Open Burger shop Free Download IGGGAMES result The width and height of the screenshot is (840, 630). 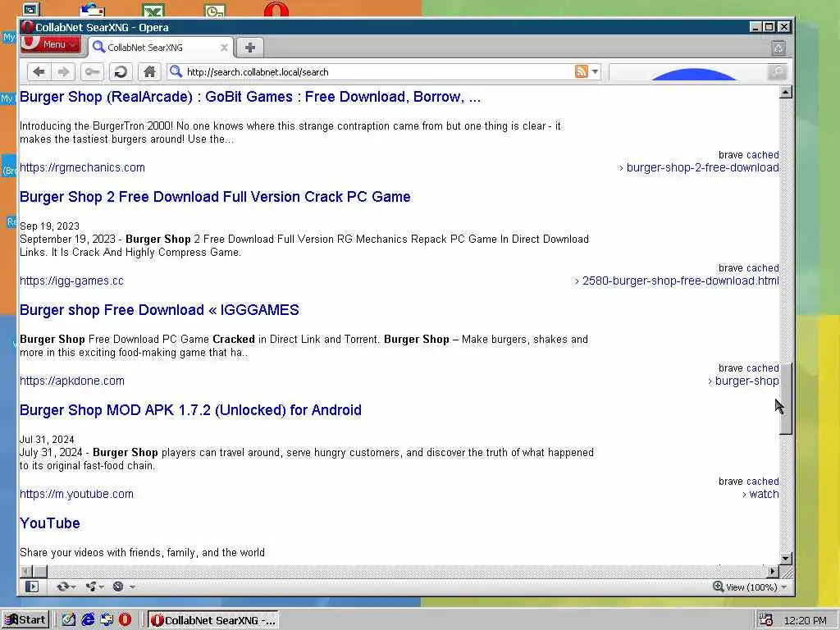pos(160,310)
